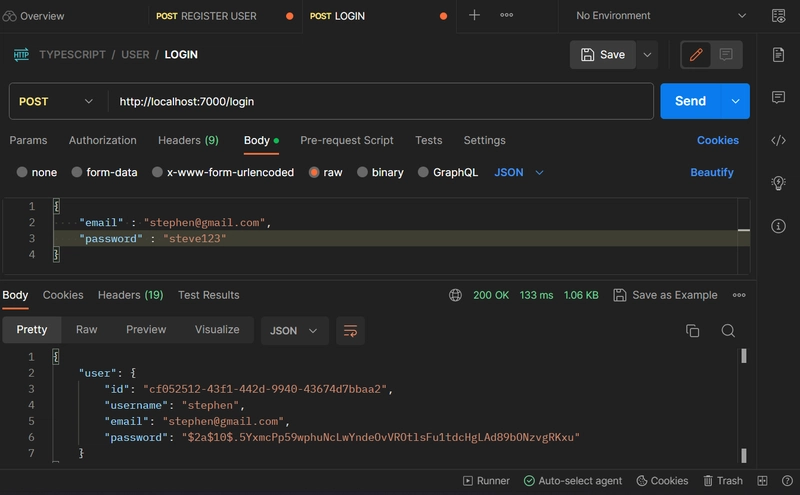
Task: Click Auto-select agent in status bar
Action: pos(573,481)
